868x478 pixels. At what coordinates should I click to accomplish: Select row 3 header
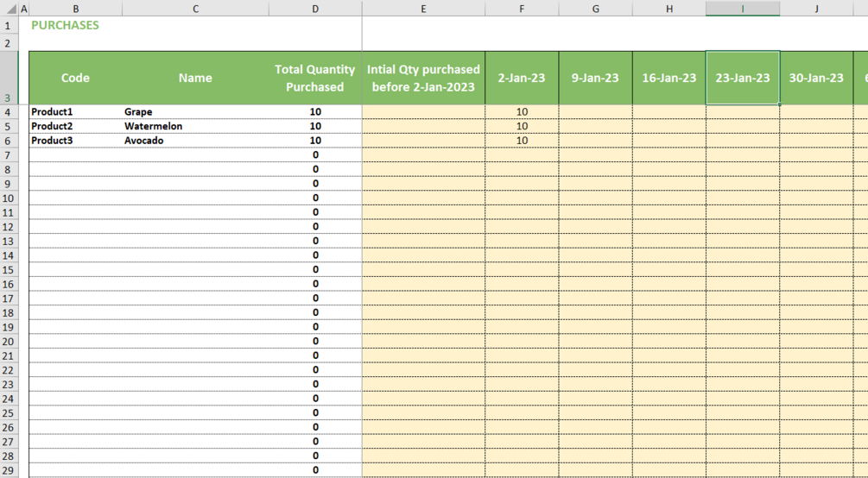pos(9,78)
